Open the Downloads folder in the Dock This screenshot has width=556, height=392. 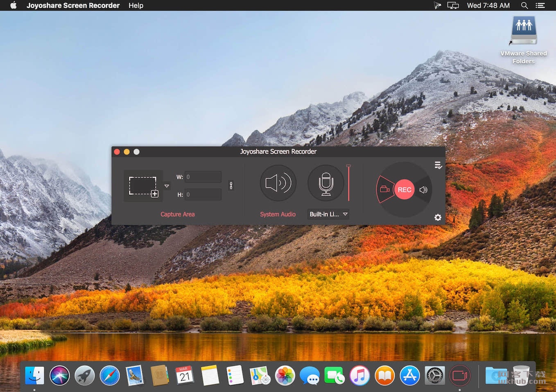pos(496,375)
